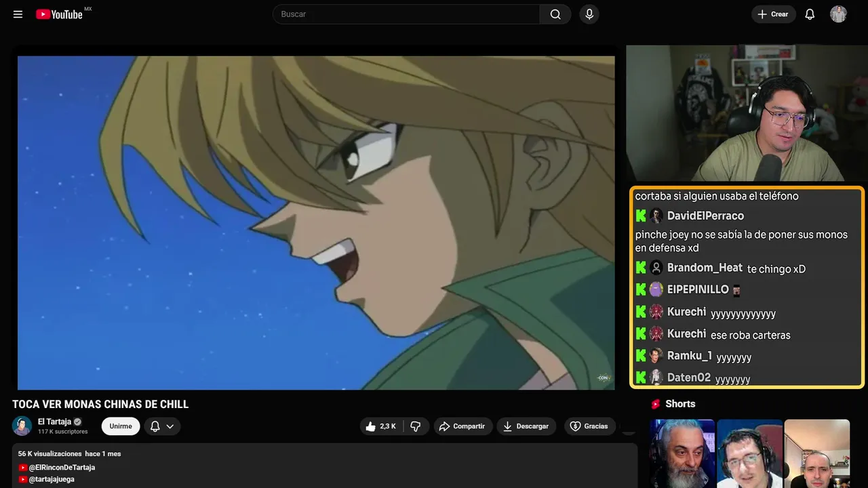The height and width of the screenshot is (488, 868).
Task: Select the username Daten02 in chat
Action: tap(689, 378)
